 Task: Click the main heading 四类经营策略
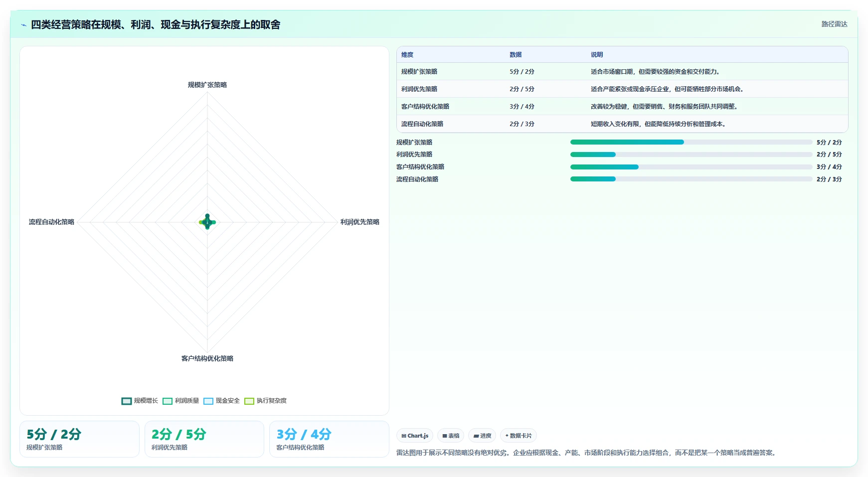156,25
